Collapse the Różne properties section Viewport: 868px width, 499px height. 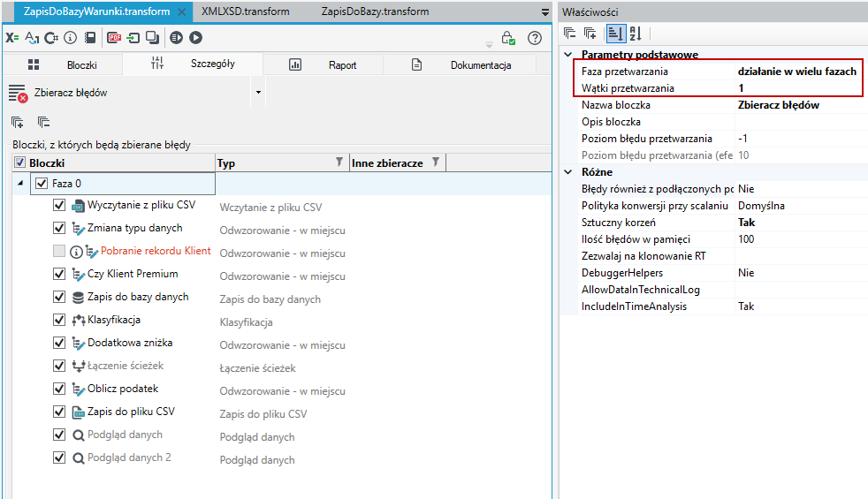pos(568,171)
